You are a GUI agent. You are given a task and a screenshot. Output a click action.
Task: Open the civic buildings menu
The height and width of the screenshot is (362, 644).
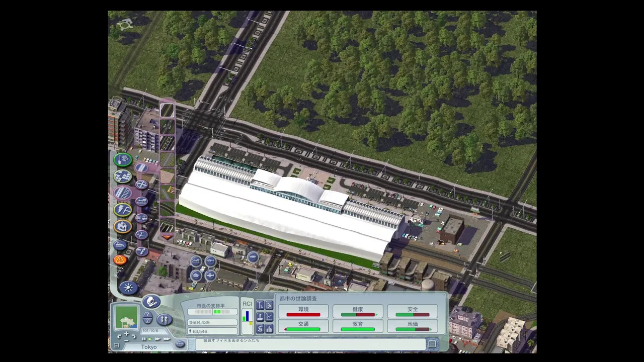click(123, 226)
